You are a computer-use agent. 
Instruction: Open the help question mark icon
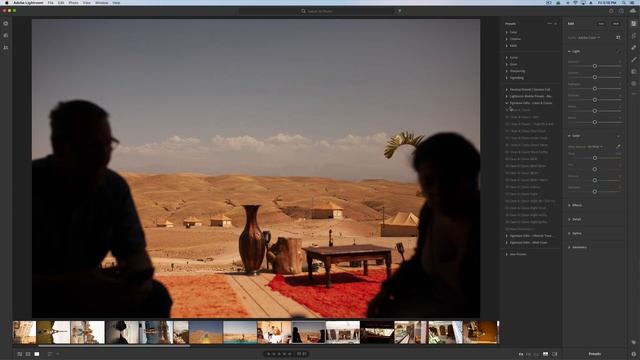coord(611,11)
